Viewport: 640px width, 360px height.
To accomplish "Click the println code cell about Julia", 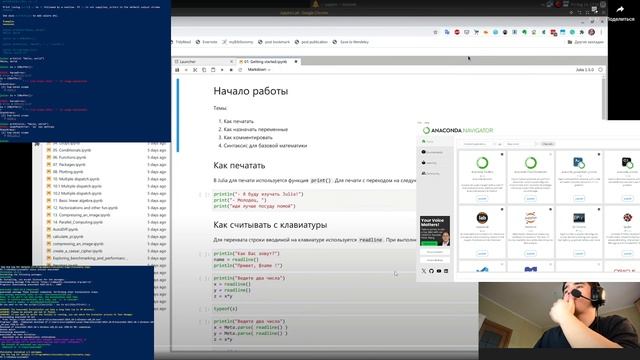I will (313, 200).
